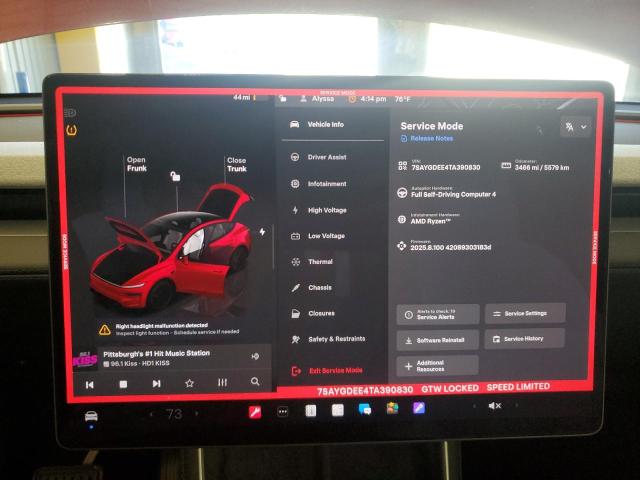
Task: Open the right headlight malfunction alert
Action: click(169, 329)
